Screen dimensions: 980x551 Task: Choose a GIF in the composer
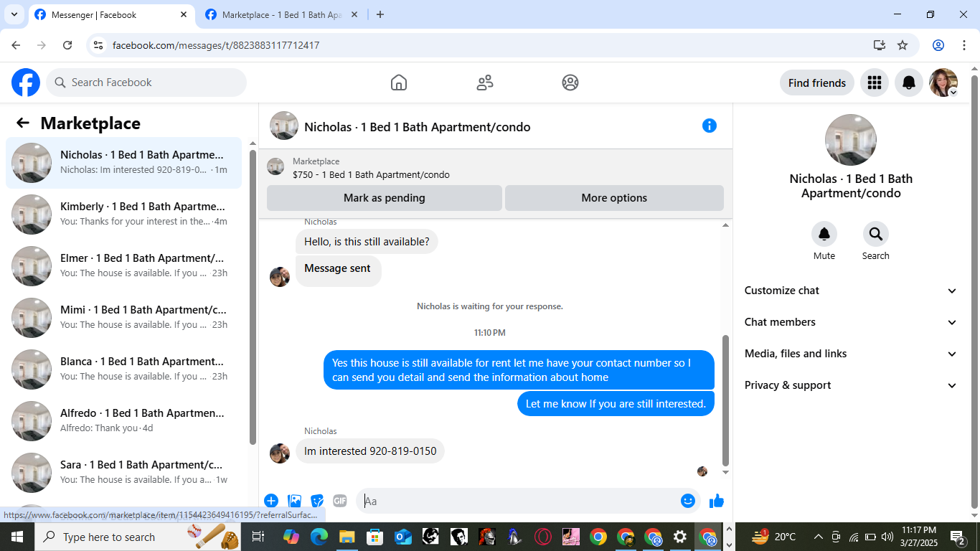pos(340,501)
